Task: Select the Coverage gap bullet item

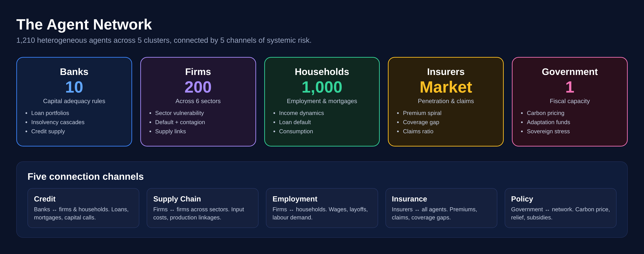Action: [x=421, y=122]
